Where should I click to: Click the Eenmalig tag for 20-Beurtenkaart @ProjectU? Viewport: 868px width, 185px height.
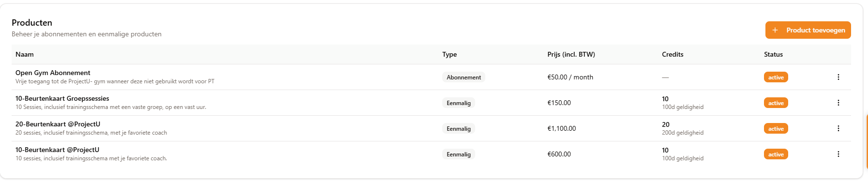459,129
